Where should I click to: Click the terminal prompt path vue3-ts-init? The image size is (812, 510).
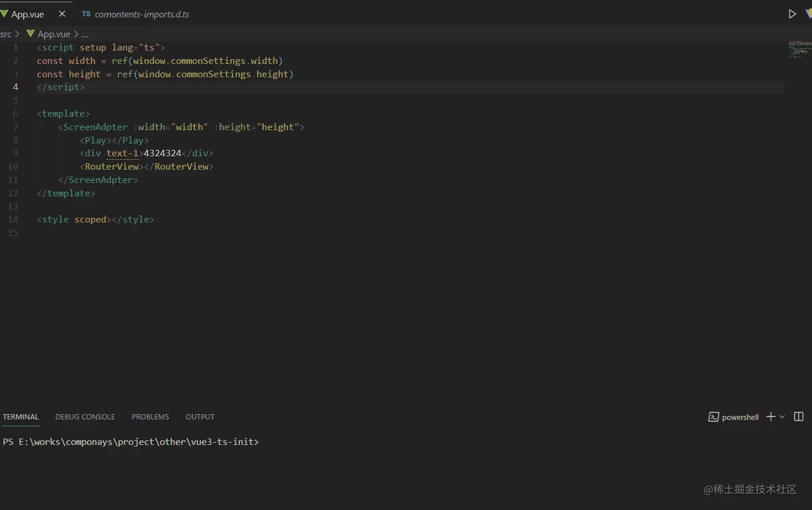pos(222,442)
